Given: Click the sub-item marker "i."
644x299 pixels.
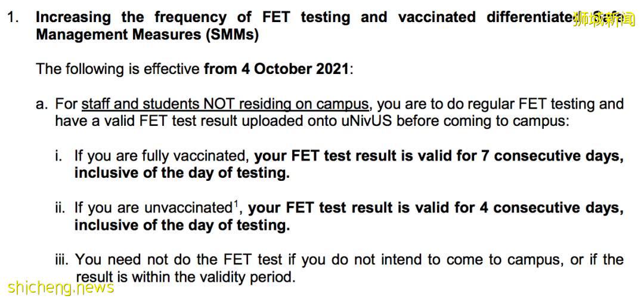Looking at the screenshot, I should [x=58, y=156].
